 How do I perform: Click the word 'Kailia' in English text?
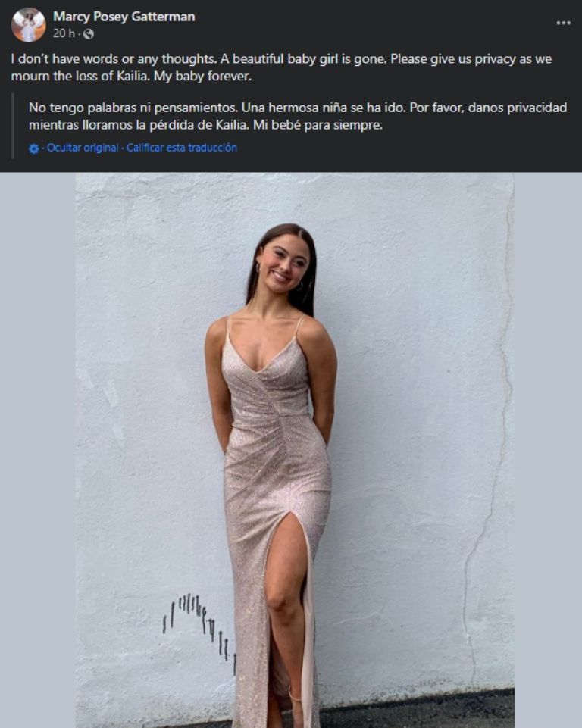click(133, 77)
